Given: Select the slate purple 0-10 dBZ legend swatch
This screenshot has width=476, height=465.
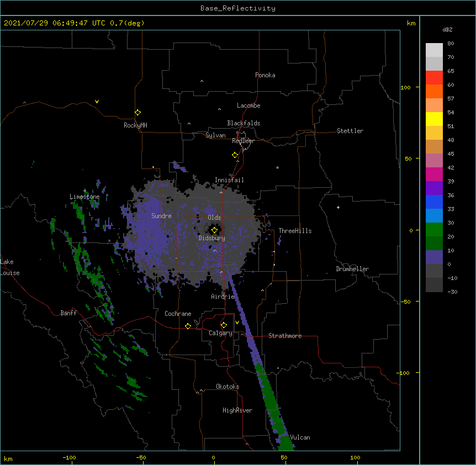Looking at the screenshot, I should [x=434, y=257].
